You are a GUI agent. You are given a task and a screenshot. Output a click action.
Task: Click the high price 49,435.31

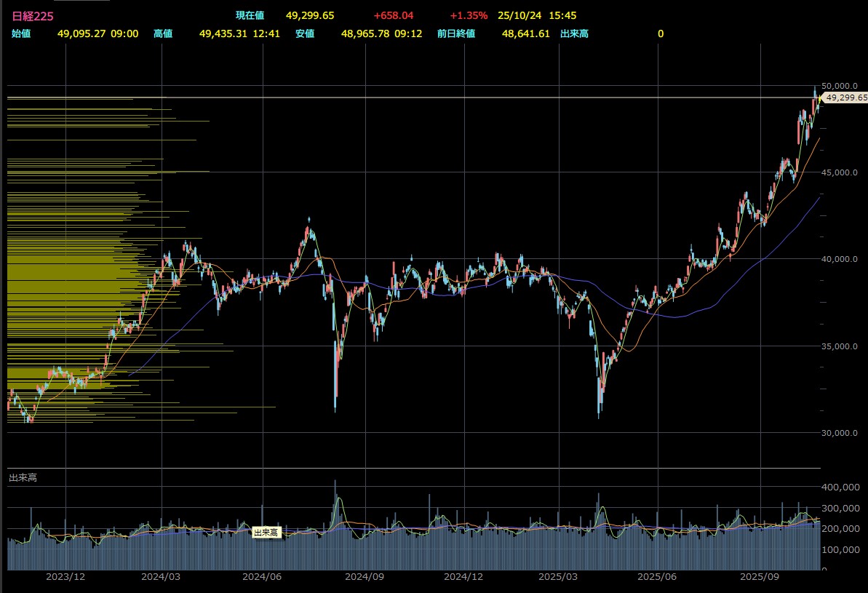click(223, 33)
